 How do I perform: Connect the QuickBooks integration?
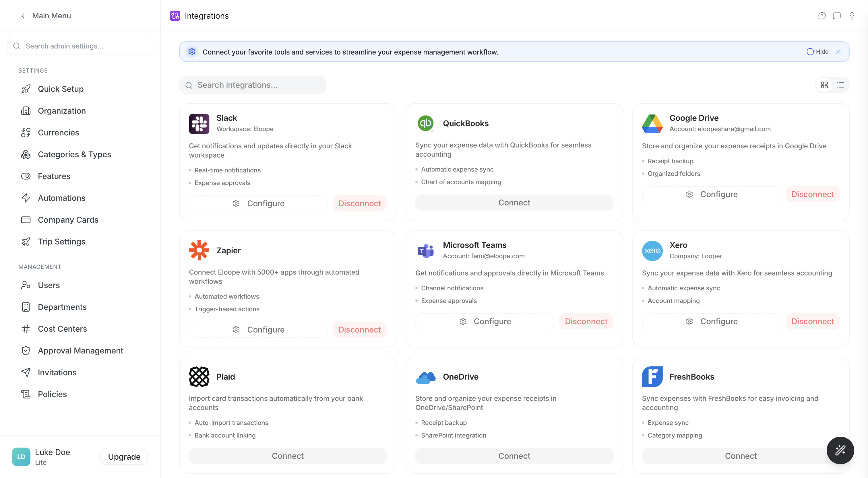tap(514, 203)
